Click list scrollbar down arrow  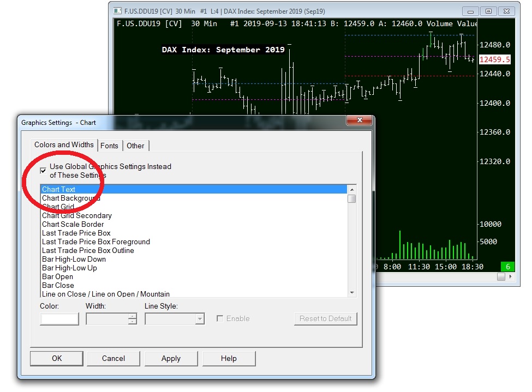tap(352, 292)
